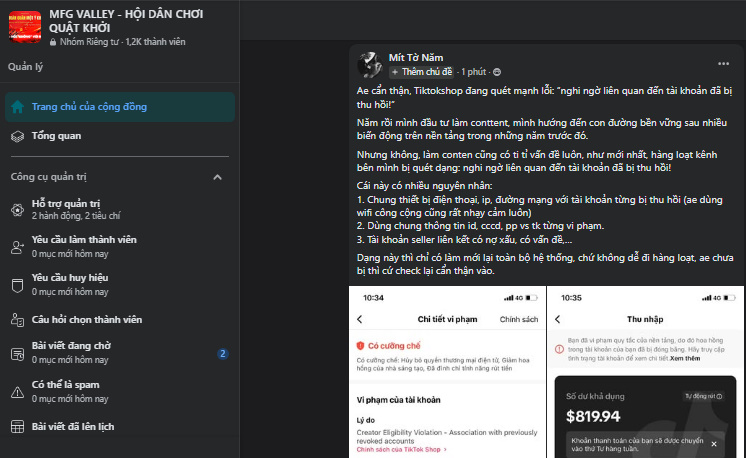Click the 1 phút post timestamp
746x458 pixels.
[474, 72]
